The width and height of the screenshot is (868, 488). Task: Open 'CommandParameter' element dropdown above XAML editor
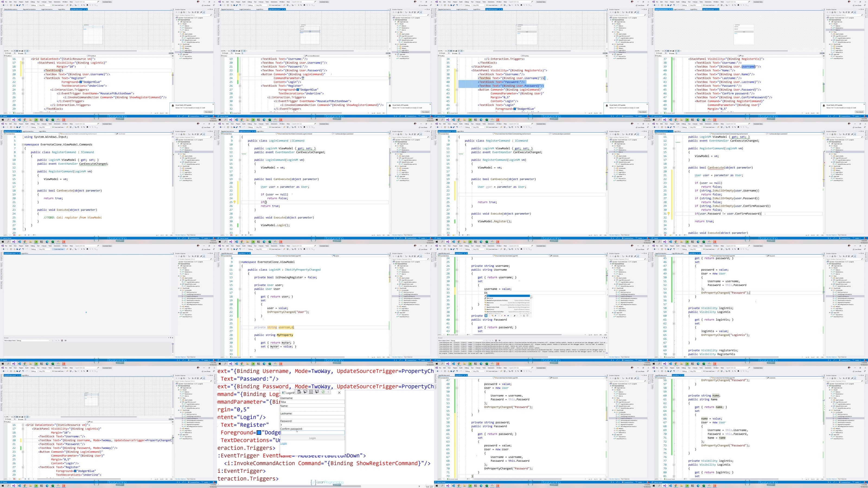coord(313,56)
